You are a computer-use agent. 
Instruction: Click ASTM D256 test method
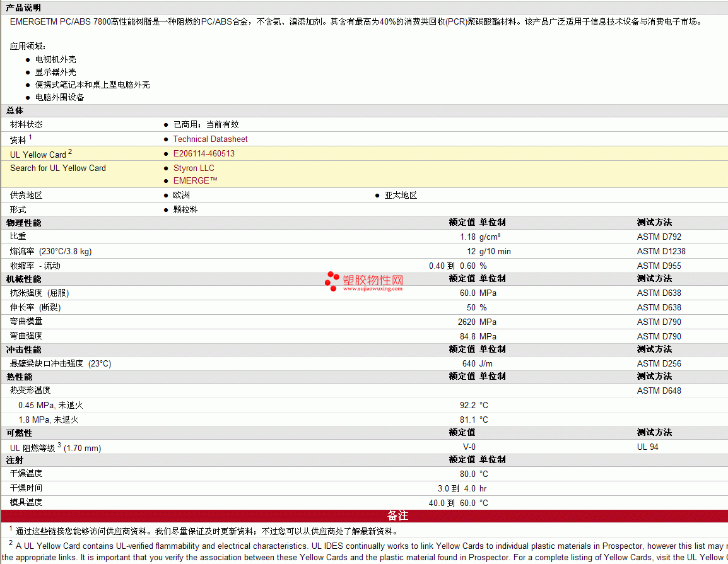(659, 363)
